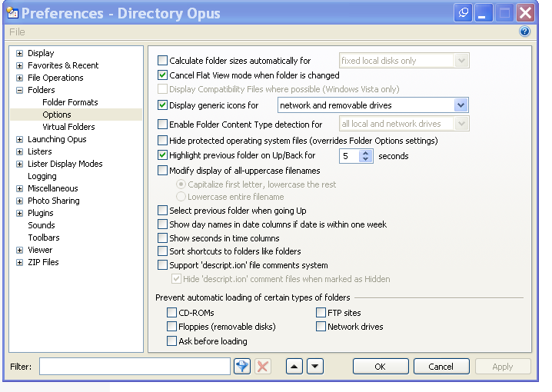Check the CD-ROMs checkbox

(171, 313)
